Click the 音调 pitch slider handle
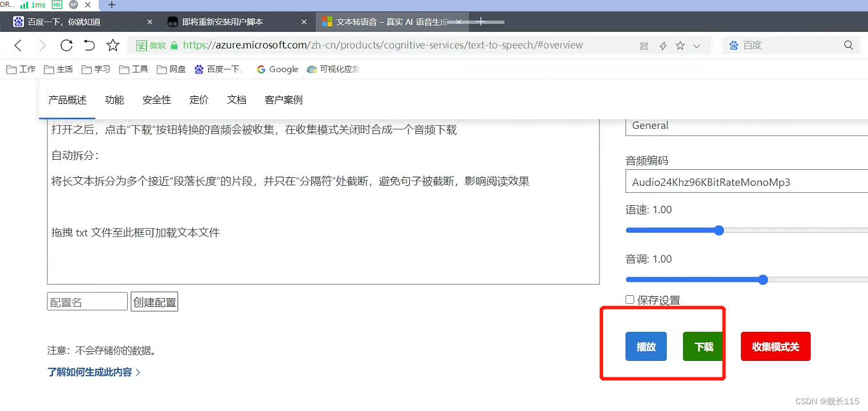The height and width of the screenshot is (411, 868). (763, 280)
